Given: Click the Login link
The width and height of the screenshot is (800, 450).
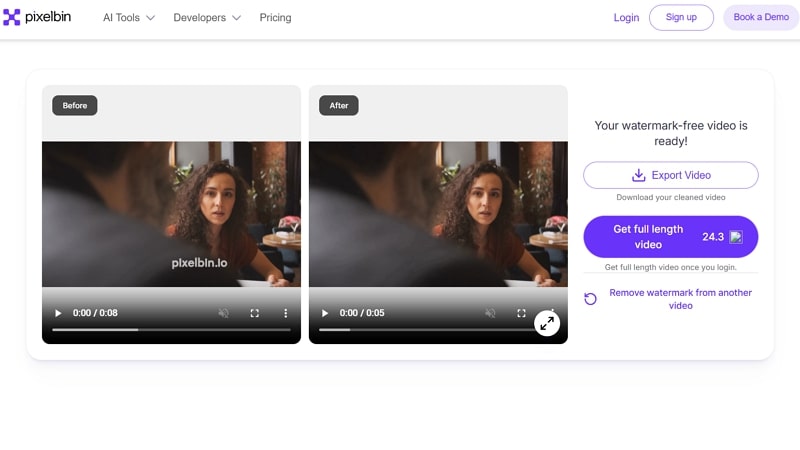Looking at the screenshot, I should pyautogui.click(x=626, y=18).
